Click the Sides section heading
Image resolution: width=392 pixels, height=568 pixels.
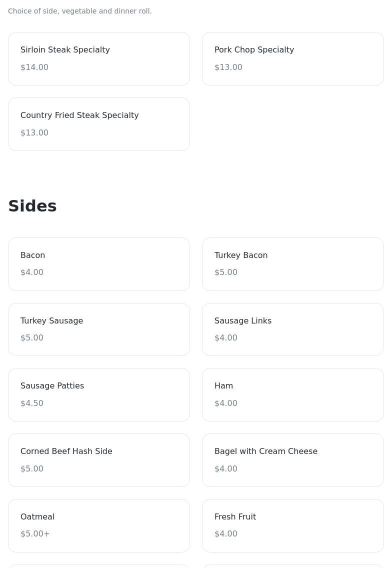click(32, 206)
